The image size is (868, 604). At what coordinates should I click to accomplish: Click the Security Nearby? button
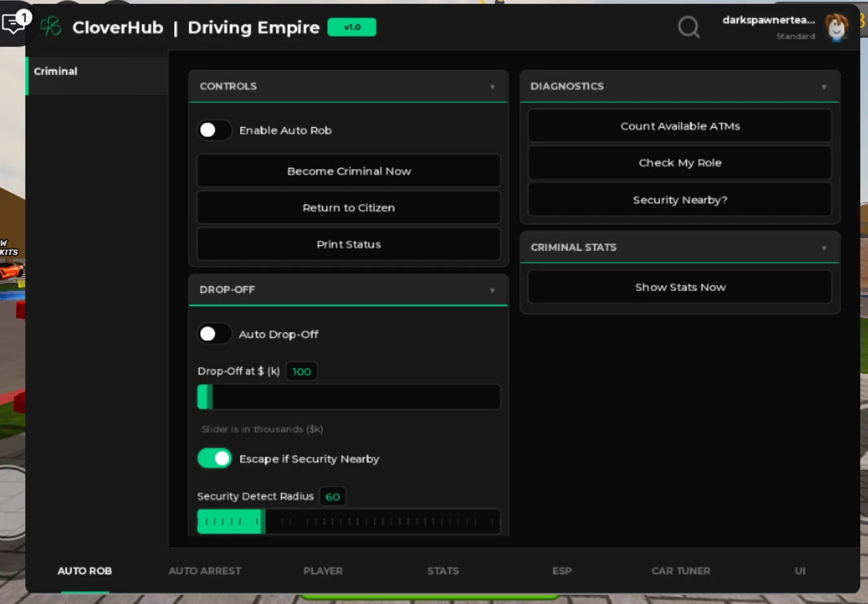[680, 200]
